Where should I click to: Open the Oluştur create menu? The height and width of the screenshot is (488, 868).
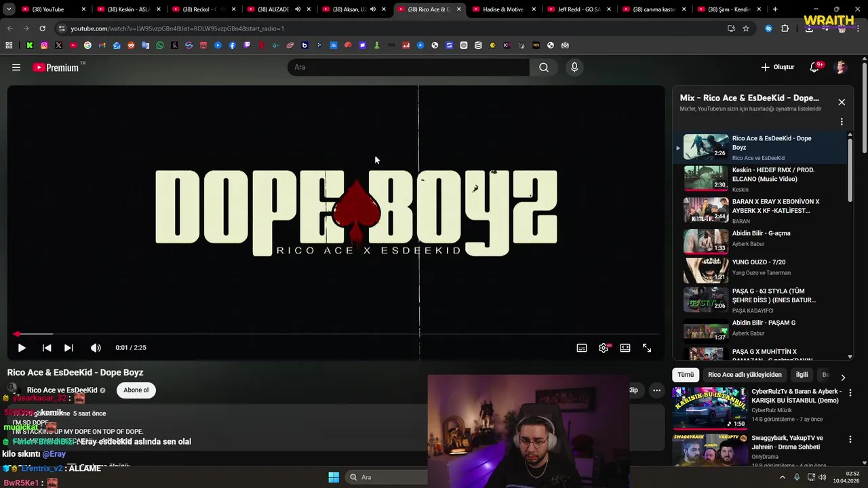click(777, 67)
